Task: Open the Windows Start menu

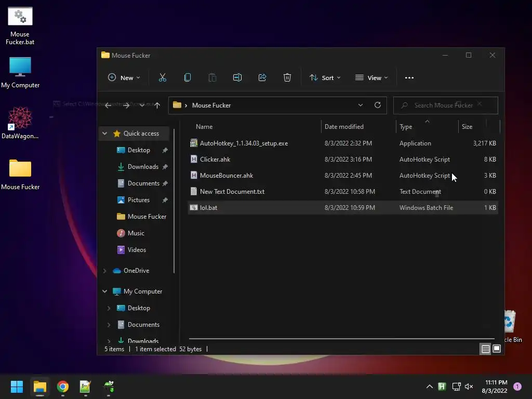Action: point(17,387)
